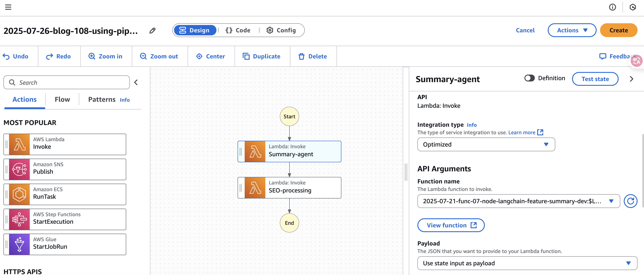Select the Summary-agent state on canvas
The image size is (644, 275).
(x=289, y=152)
